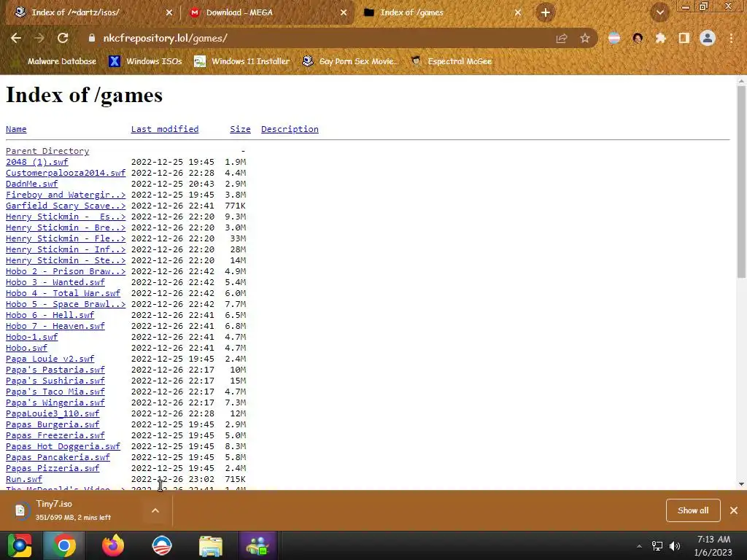
Task: Open Papa Louie v2.swf
Action: tap(50, 359)
